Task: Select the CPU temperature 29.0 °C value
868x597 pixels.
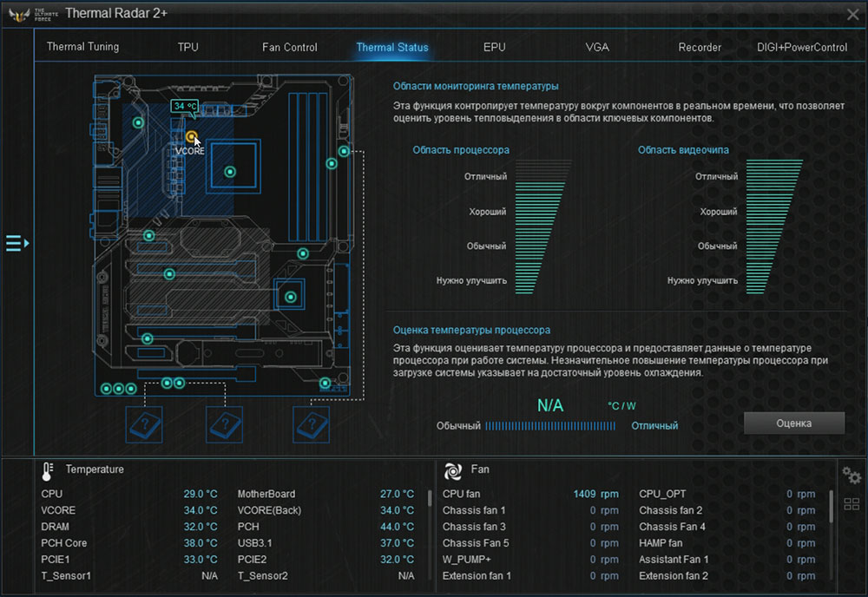Action: 201,494
